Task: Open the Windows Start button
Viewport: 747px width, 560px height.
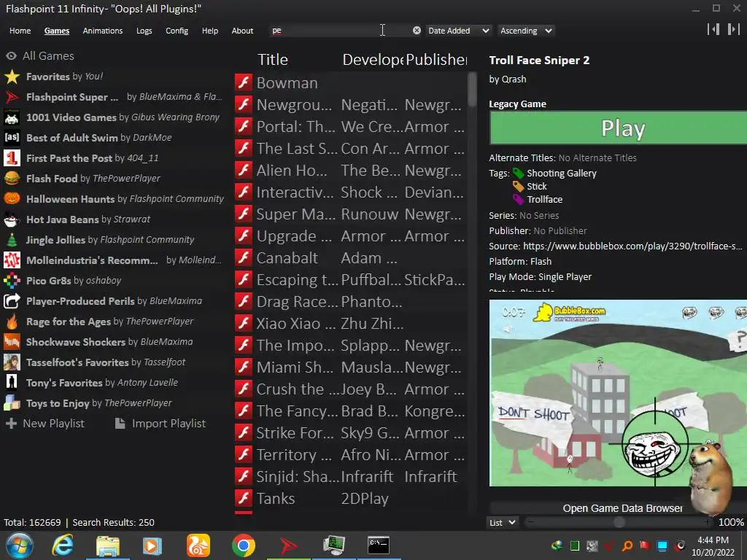Action: pyautogui.click(x=20, y=545)
